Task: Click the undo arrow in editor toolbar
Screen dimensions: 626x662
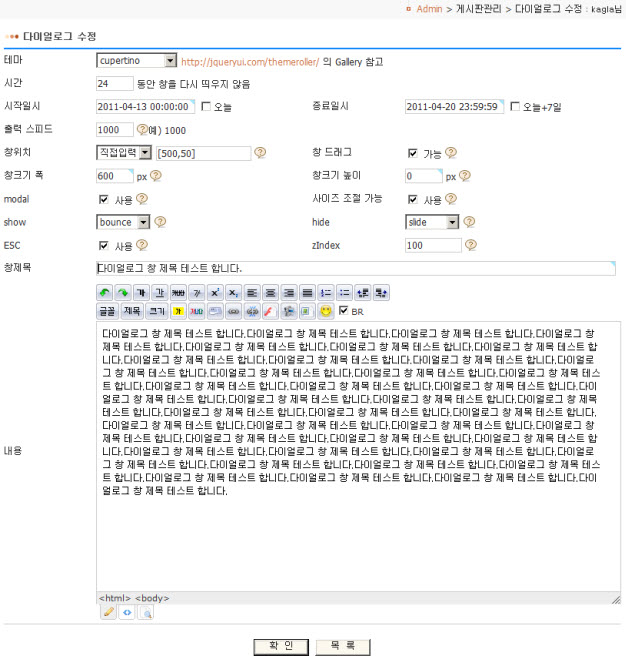Action: 105,293
